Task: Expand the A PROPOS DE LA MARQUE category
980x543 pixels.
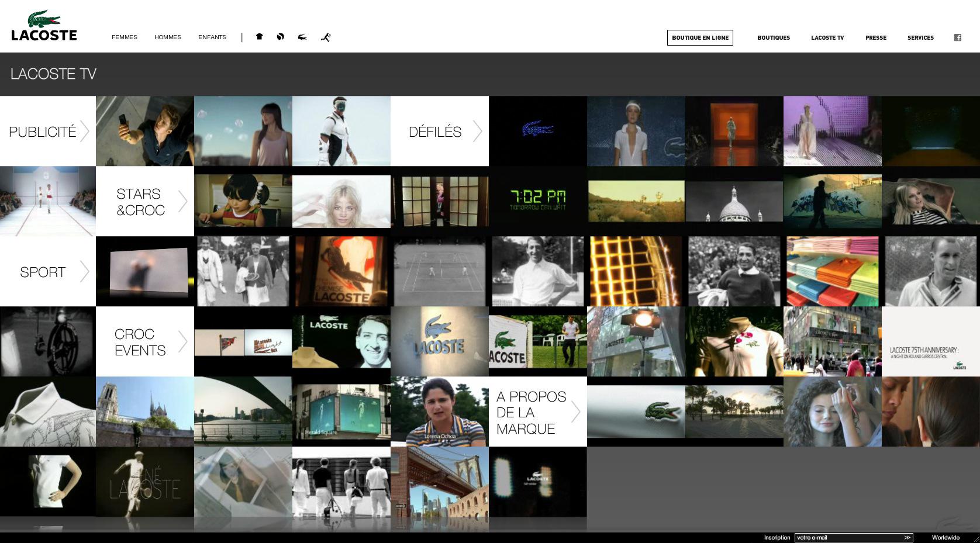Action: pyautogui.click(x=538, y=411)
